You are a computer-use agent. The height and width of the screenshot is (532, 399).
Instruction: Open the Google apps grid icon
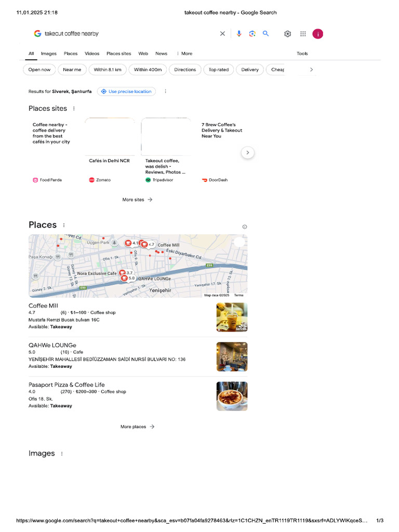[303, 34]
